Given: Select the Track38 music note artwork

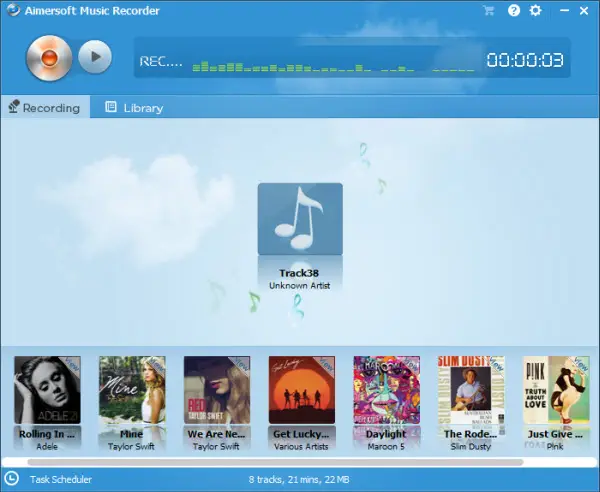Looking at the screenshot, I should (300, 219).
